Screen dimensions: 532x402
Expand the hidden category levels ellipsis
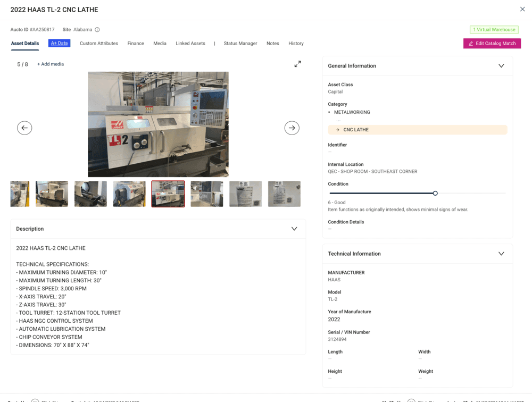[x=338, y=121]
